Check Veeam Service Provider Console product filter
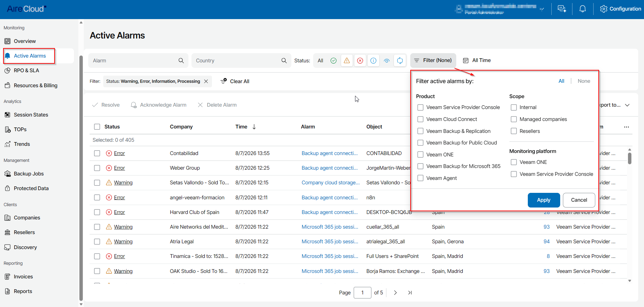The width and height of the screenshot is (644, 307). point(420,107)
